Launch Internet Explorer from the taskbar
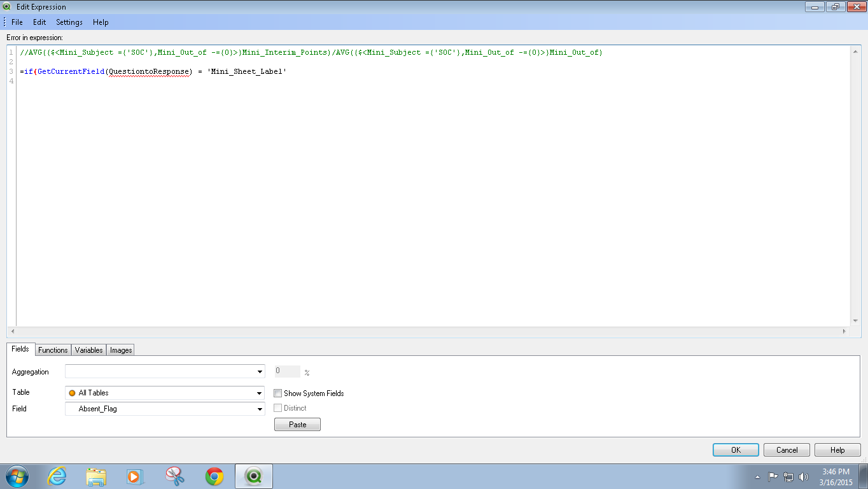The width and height of the screenshot is (868, 489). coord(57,476)
